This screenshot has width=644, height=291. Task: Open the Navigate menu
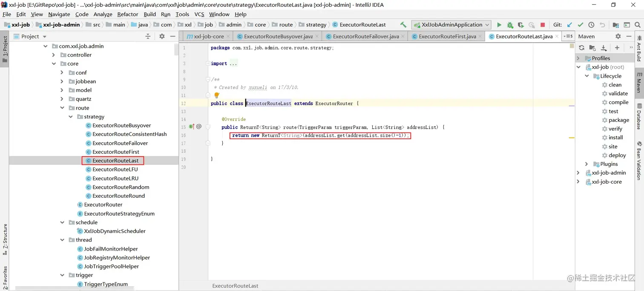pos(59,14)
